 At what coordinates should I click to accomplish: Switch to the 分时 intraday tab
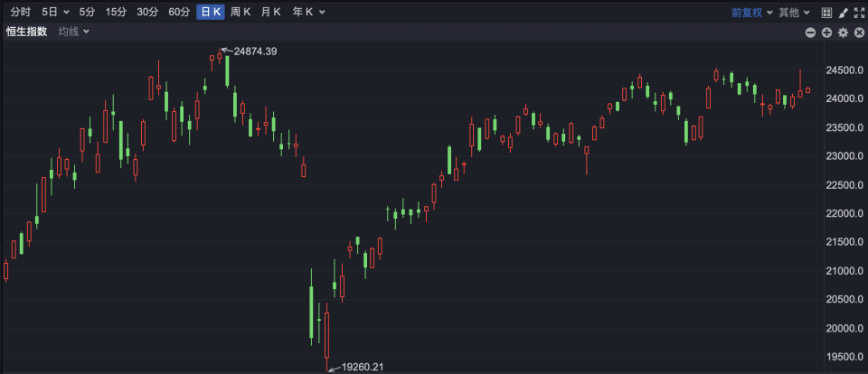(x=21, y=12)
